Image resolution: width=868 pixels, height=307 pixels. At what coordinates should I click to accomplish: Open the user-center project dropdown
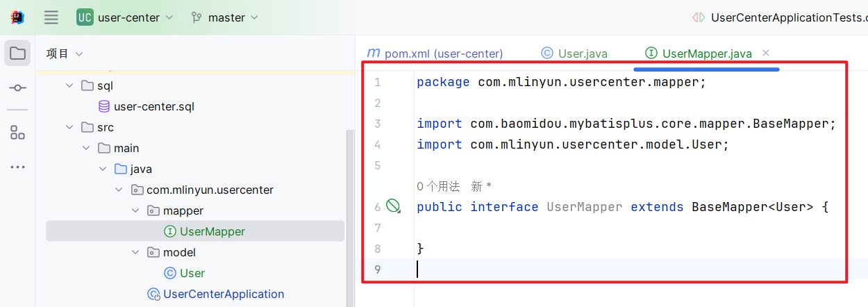125,17
